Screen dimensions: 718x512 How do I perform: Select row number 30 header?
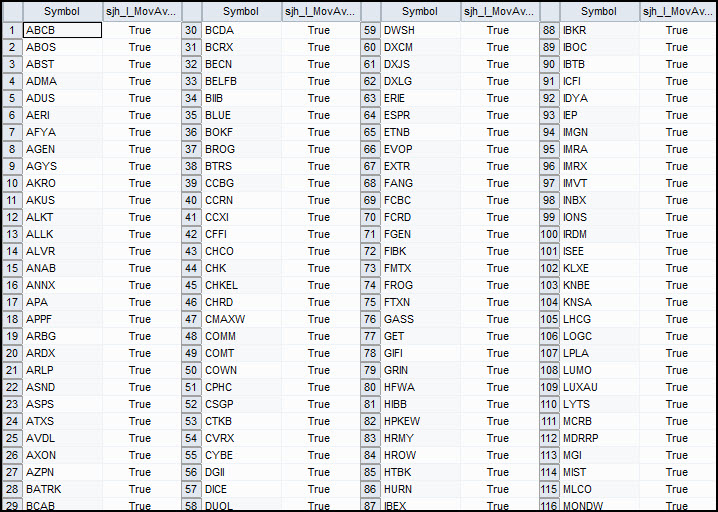click(191, 30)
